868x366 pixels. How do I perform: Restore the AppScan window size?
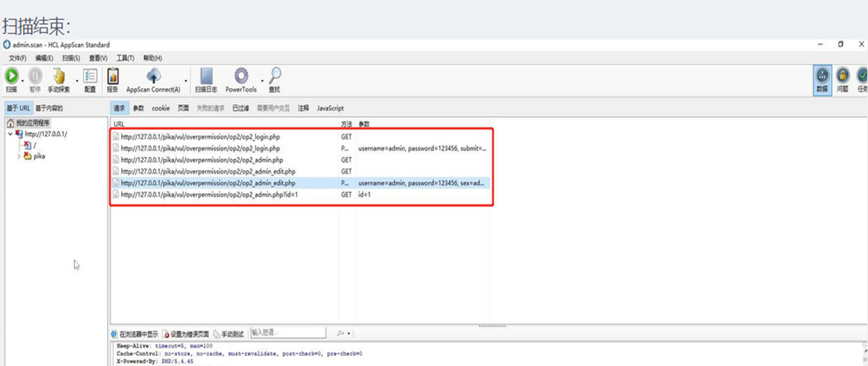pos(841,44)
